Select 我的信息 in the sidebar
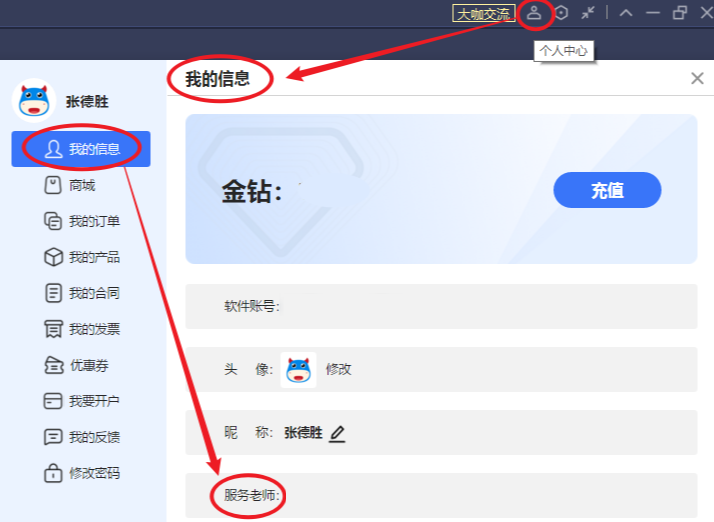 click(81, 149)
